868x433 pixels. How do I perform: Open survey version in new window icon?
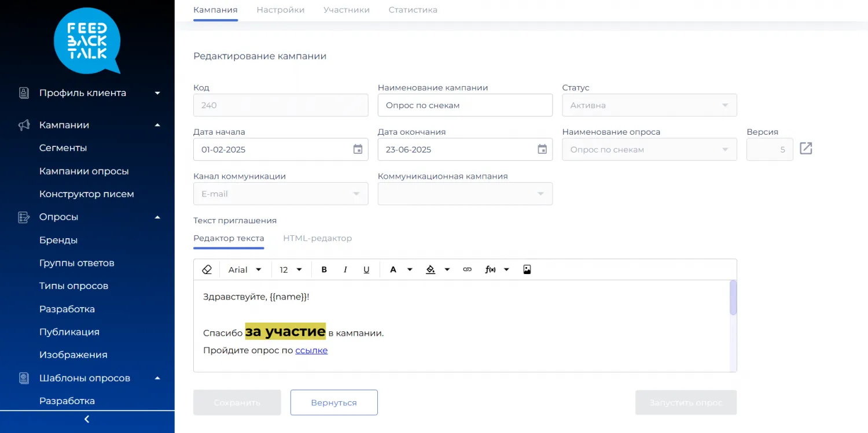(806, 149)
